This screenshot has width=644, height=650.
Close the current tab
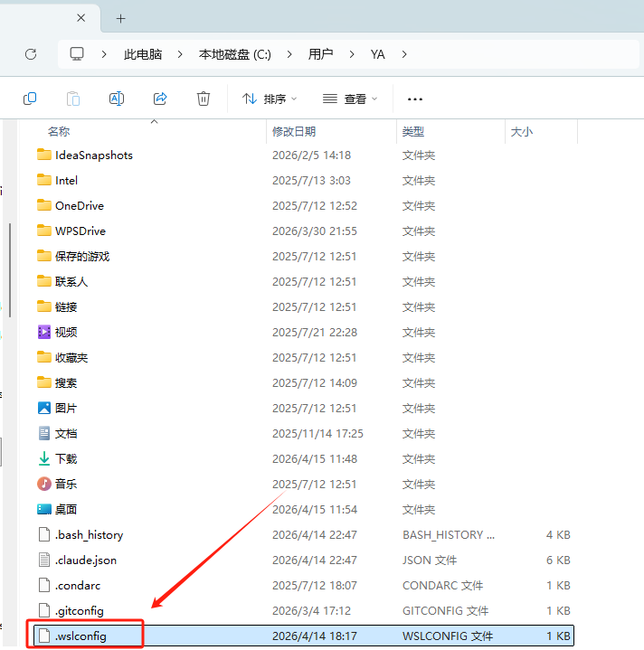(x=81, y=18)
